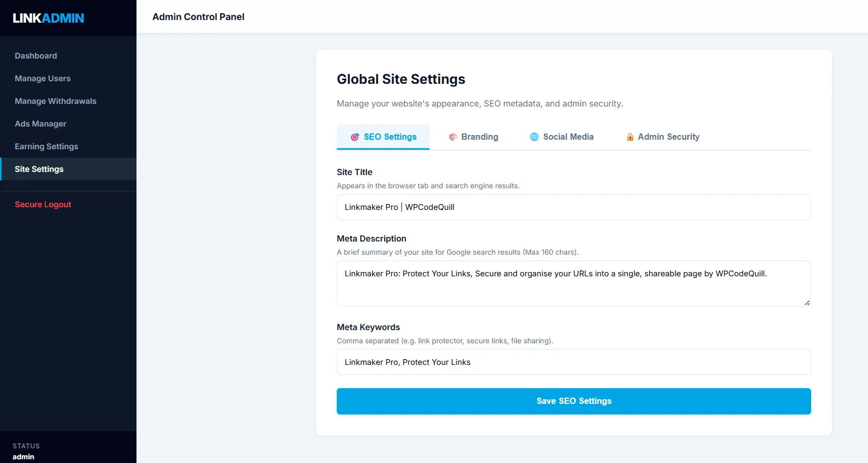Go to Ads Manager
868x463 pixels.
tap(41, 124)
